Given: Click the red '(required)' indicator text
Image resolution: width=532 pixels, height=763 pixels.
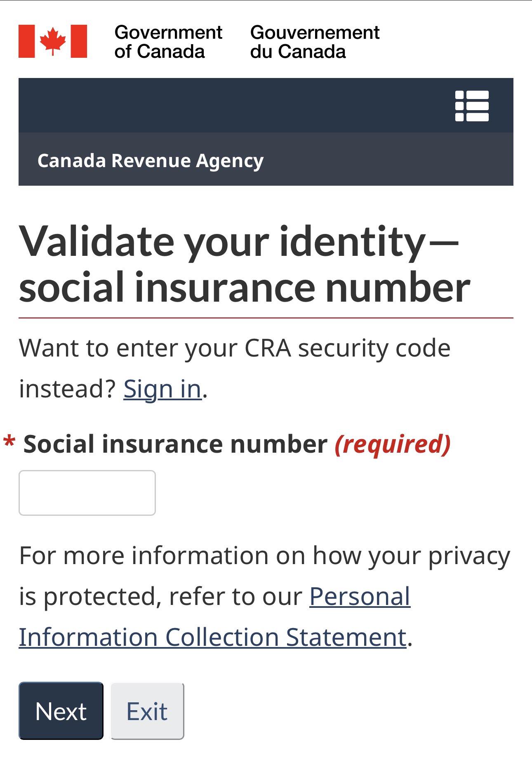Looking at the screenshot, I should click(x=393, y=444).
